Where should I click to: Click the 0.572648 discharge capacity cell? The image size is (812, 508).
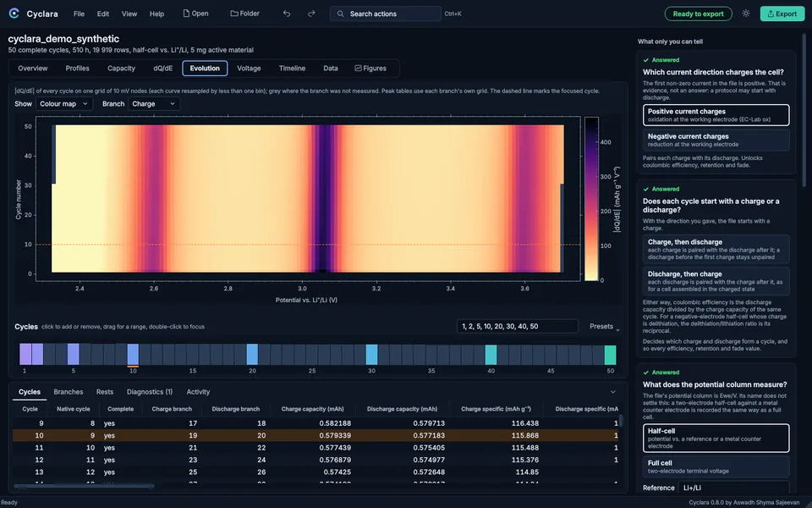coord(429,472)
